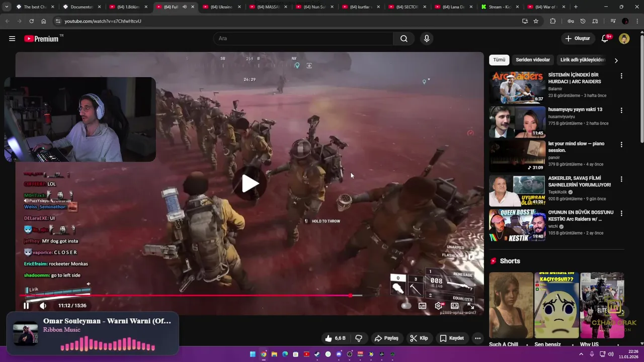Open a new browser tab
Viewport: 644px width, 362px height.
point(576,7)
